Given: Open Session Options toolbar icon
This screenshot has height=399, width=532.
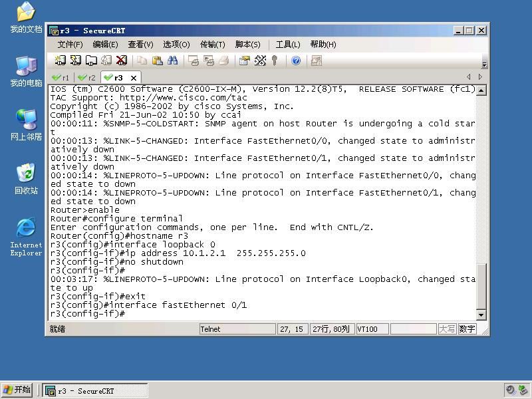Looking at the screenshot, I should pos(245,61).
